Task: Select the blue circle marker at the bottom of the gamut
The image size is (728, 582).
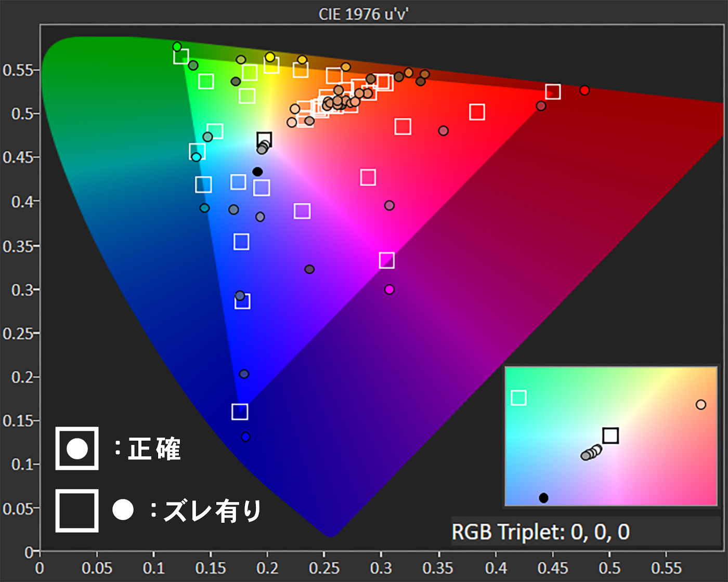Action: click(246, 437)
